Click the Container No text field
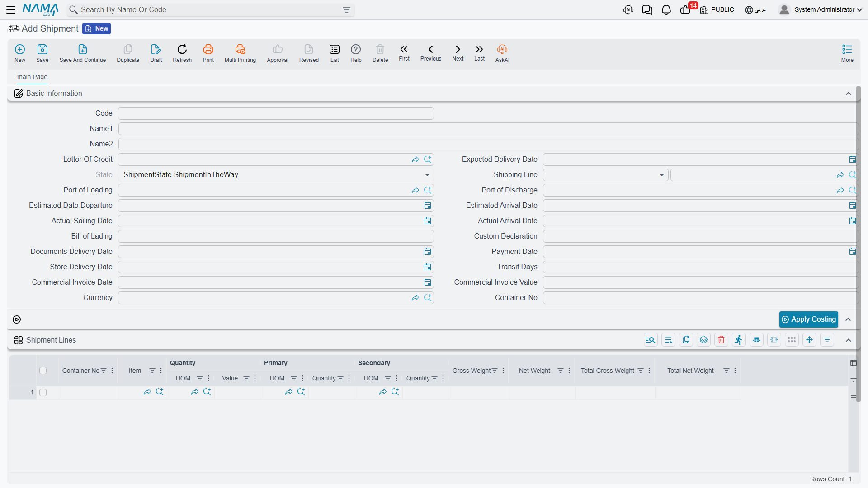 click(700, 298)
